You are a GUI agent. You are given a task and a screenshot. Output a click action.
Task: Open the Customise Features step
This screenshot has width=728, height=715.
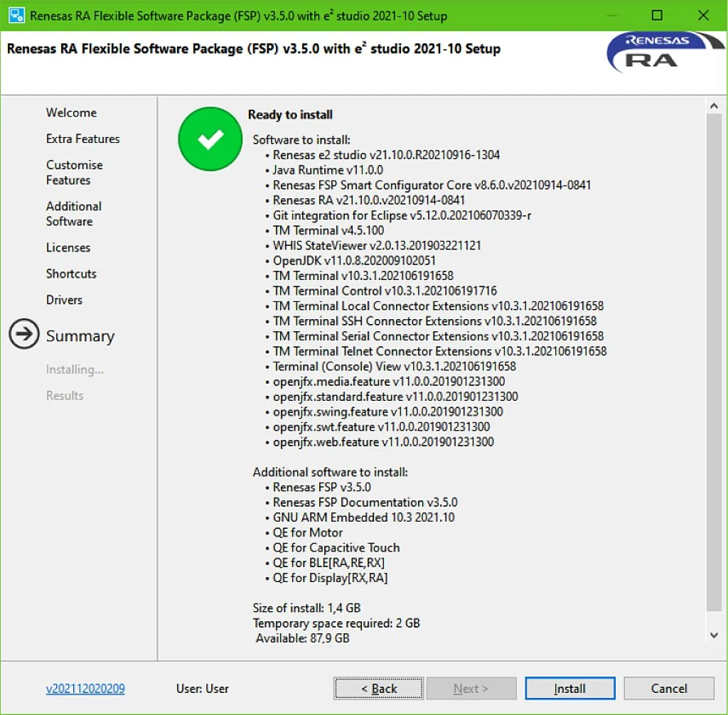click(x=74, y=173)
